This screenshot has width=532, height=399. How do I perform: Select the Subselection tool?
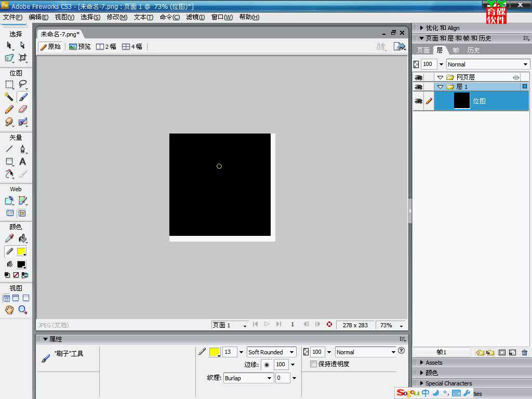(x=22, y=45)
